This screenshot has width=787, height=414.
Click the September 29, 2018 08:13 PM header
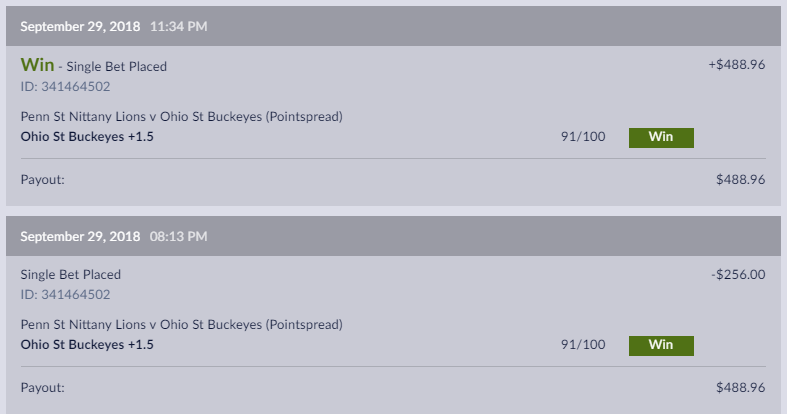[114, 236]
